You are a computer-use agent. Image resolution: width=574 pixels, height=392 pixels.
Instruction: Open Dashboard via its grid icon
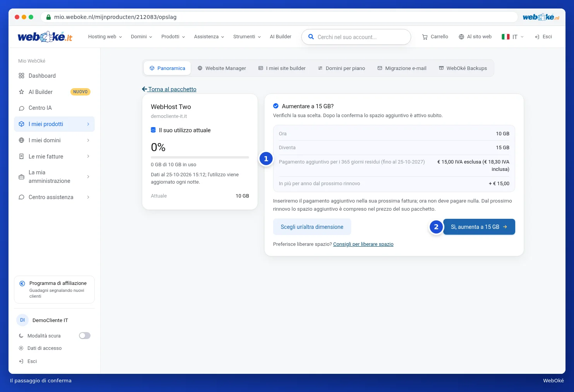22,76
